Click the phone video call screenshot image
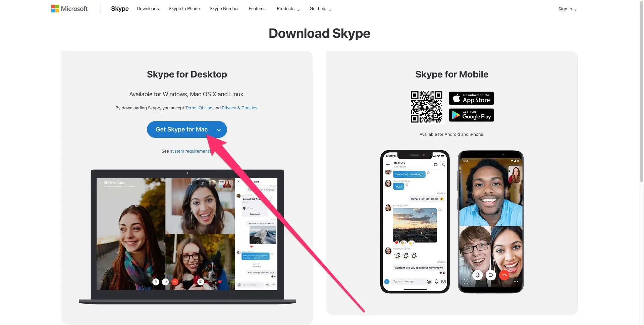Screen dimensions: 644x325 491,222
